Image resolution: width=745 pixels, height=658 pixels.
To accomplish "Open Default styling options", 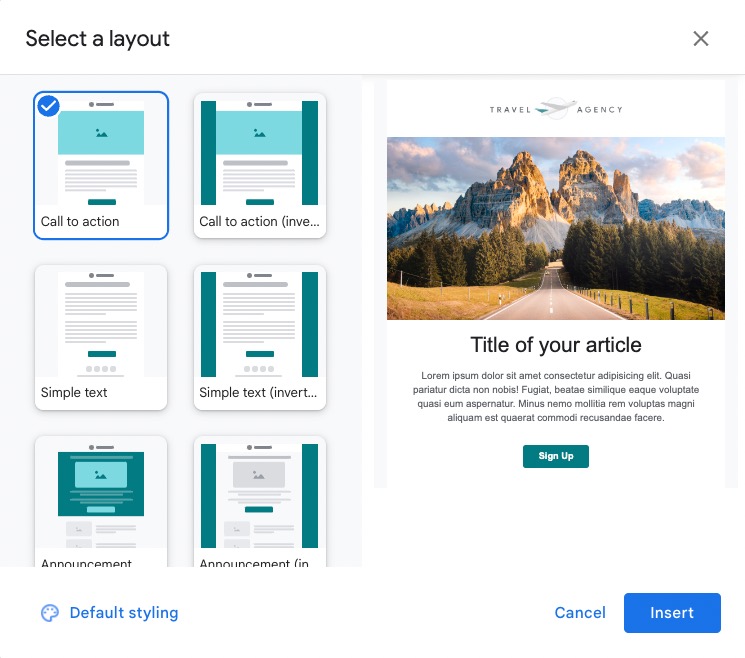I will click(x=110, y=612).
